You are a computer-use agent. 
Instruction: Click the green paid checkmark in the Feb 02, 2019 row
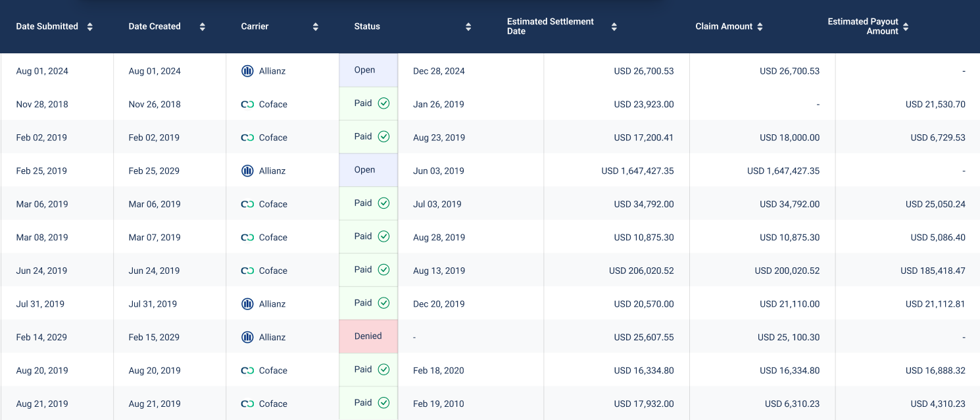383,136
